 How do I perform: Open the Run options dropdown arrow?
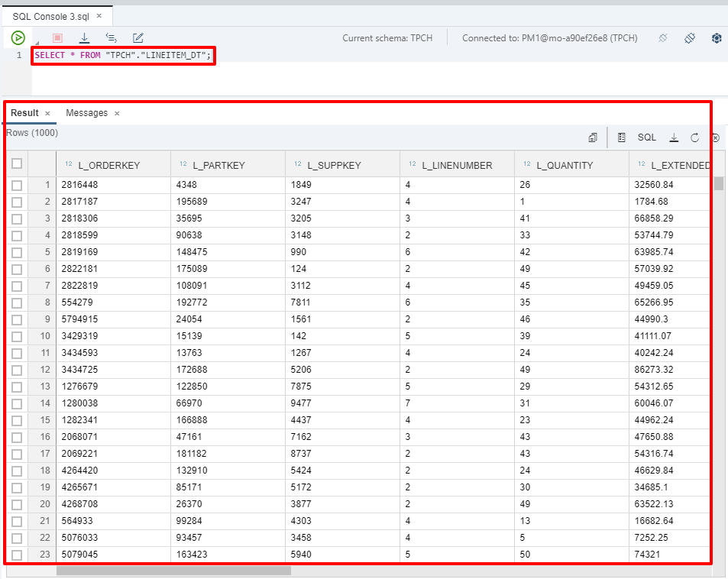click(x=37, y=44)
